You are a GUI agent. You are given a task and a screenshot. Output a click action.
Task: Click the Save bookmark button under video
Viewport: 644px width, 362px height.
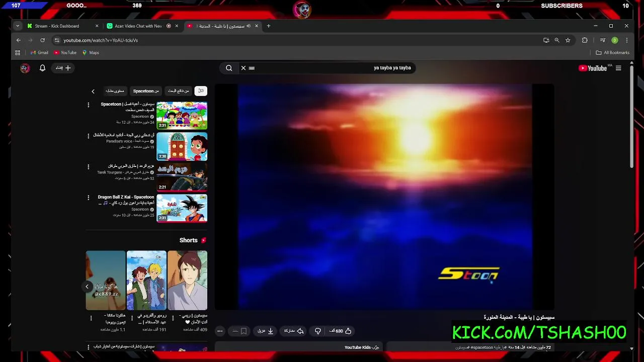coord(239,331)
